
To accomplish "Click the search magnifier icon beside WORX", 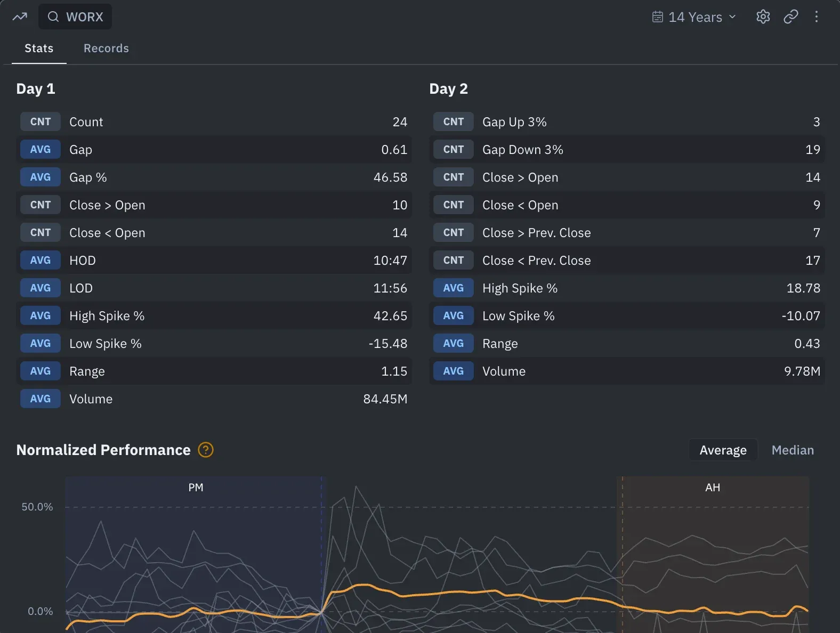I will [x=53, y=17].
